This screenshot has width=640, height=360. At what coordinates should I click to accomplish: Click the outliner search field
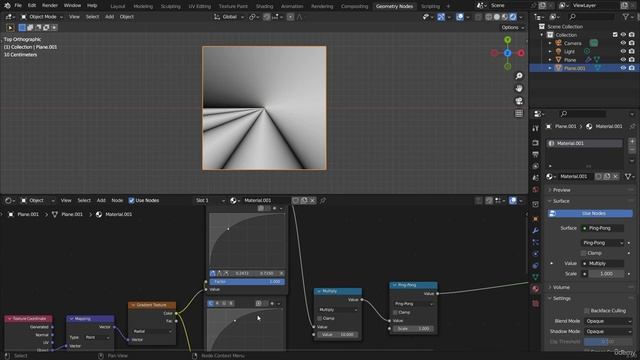591,17
